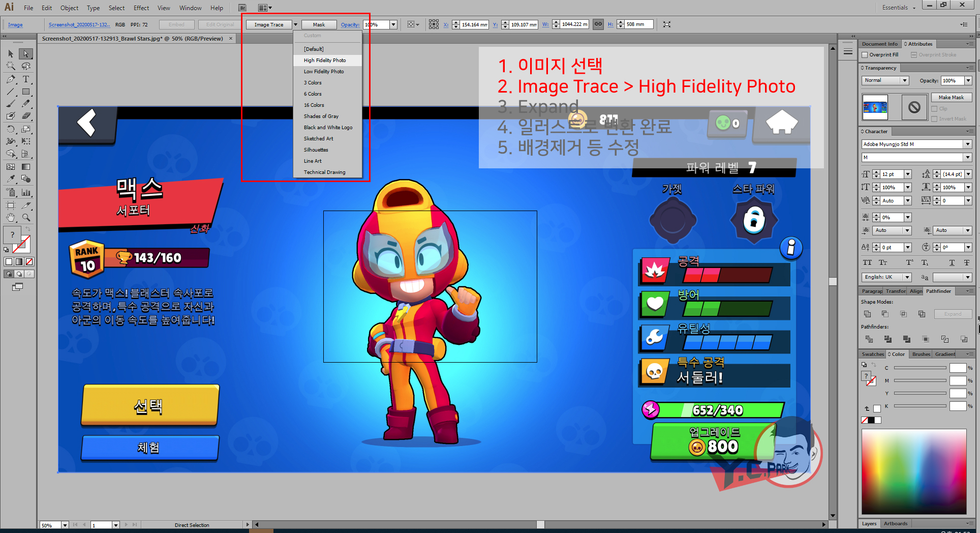Open the Normal blending mode dropdown

click(x=905, y=80)
